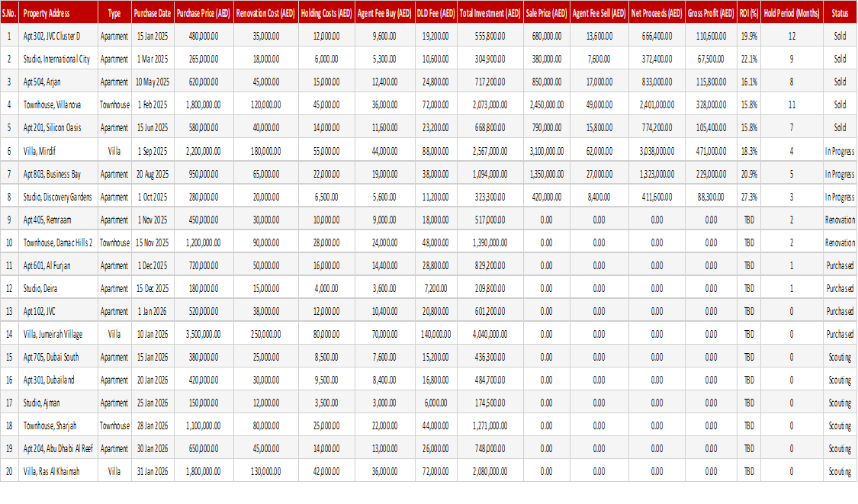Click the 'DLD Fee (AED)' header

click(436, 13)
